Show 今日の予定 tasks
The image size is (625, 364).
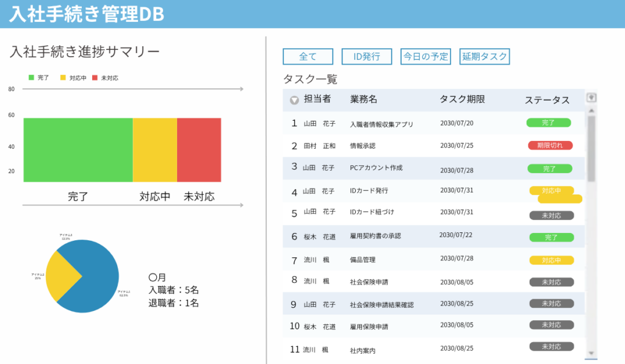[x=425, y=57]
